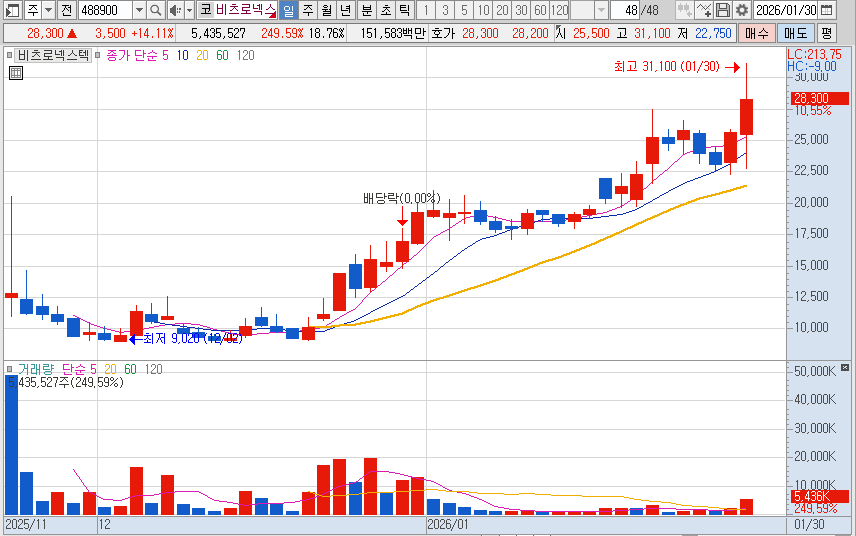This screenshot has height=536, width=856.
Task: Click the 매도 sell button
Action: (795, 33)
